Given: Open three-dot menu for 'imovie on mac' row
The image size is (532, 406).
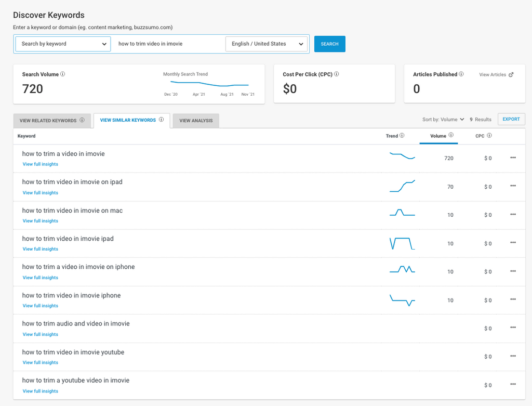Looking at the screenshot, I should coord(513,214).
